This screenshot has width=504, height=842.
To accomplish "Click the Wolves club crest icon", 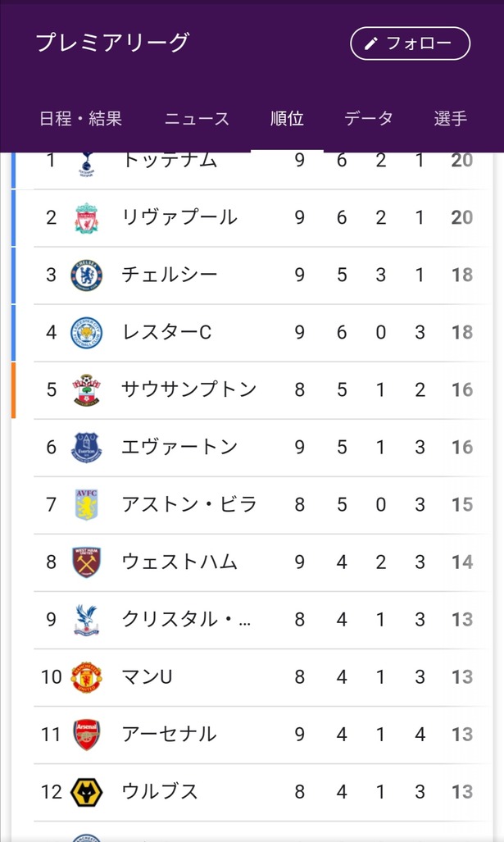I will click(x=86, y=792).
